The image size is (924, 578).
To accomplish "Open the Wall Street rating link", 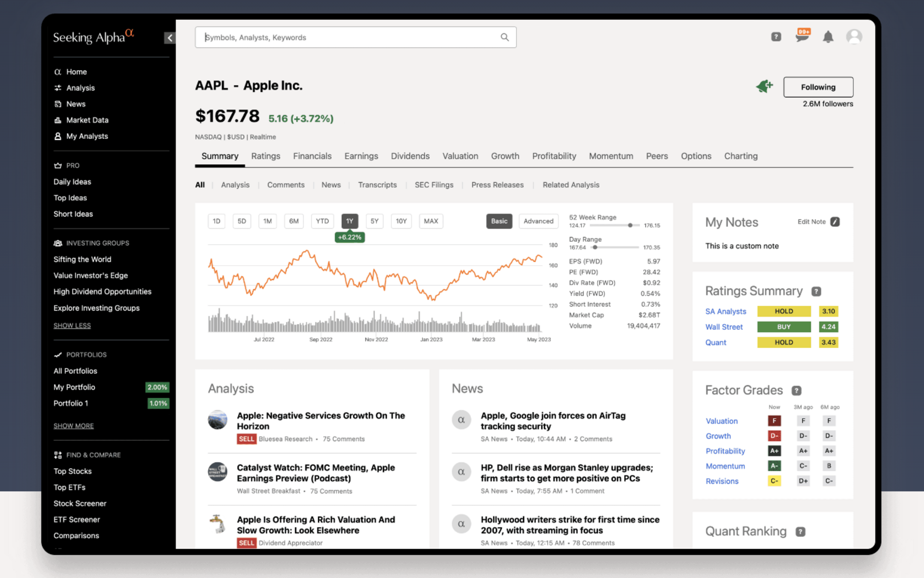I will coord(724,327).
